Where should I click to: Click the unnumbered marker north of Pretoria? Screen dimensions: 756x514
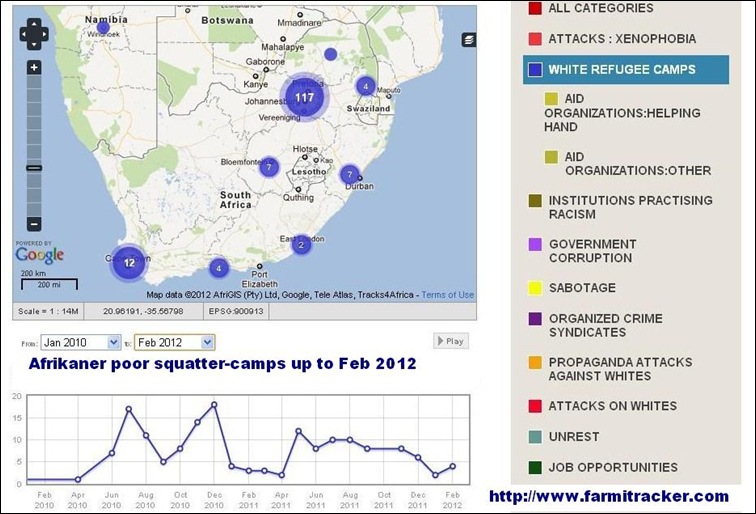pos(330,54)
